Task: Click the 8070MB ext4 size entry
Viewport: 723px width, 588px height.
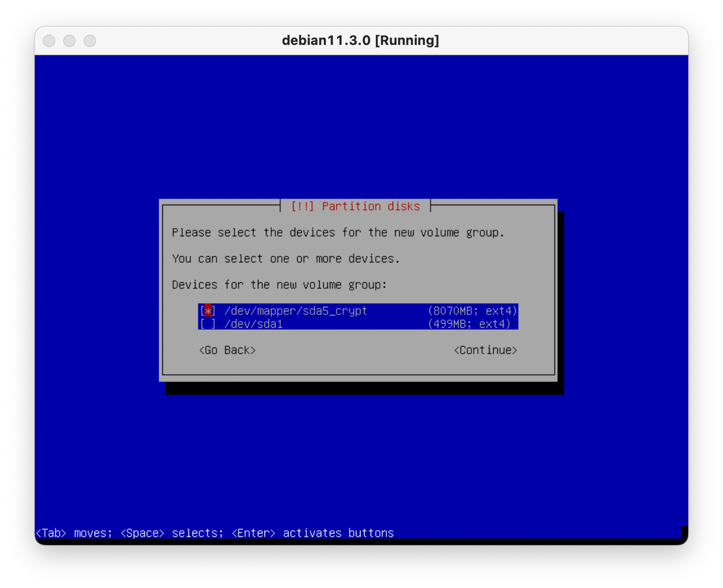Action: coord(472,311)
